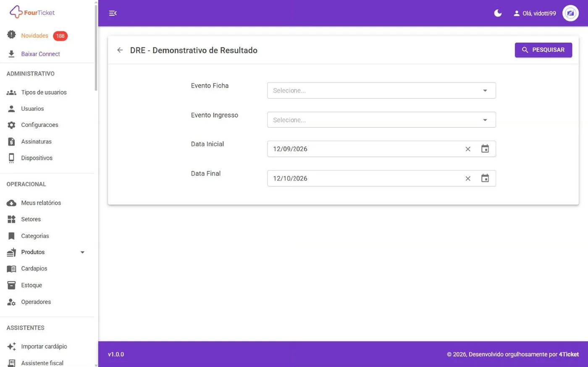Click the Estoque archive box icon
This screenshot has width=588, height=367.
point(11,285)
